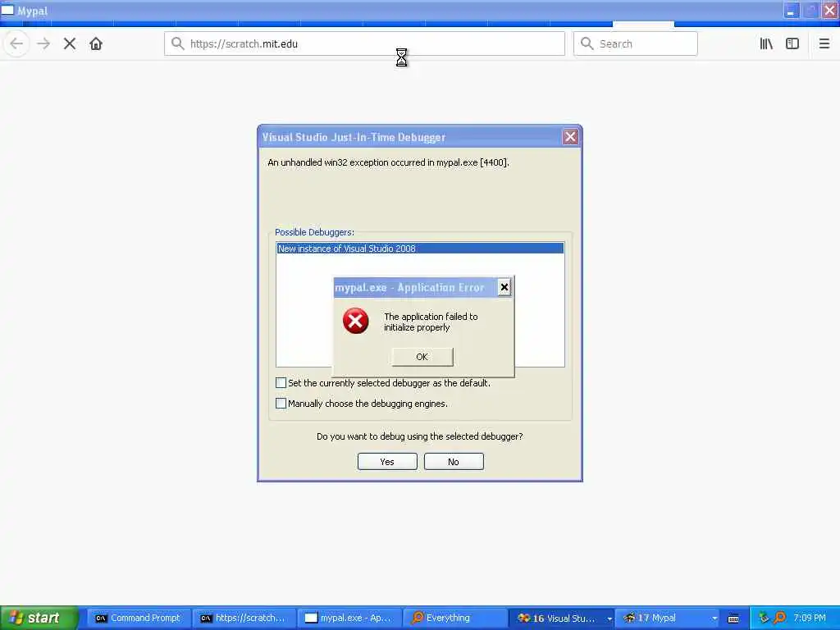Dismiss the Application Error with OK

[422, 357]
